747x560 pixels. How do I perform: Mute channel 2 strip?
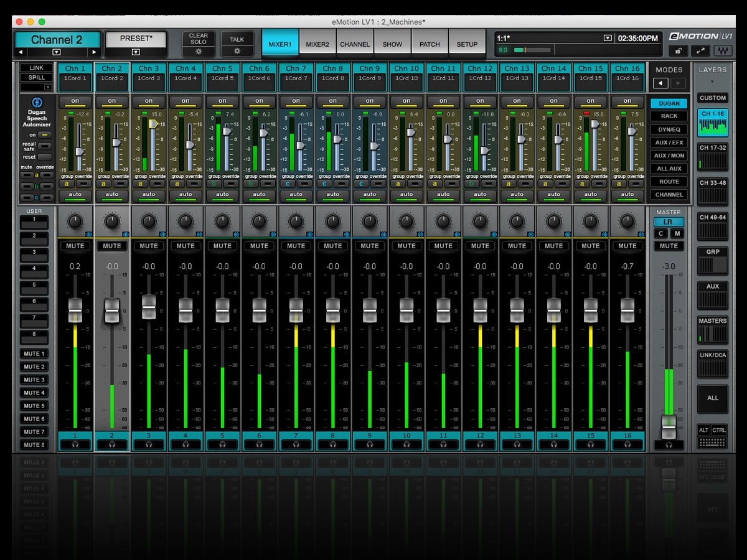coord(112,246)
